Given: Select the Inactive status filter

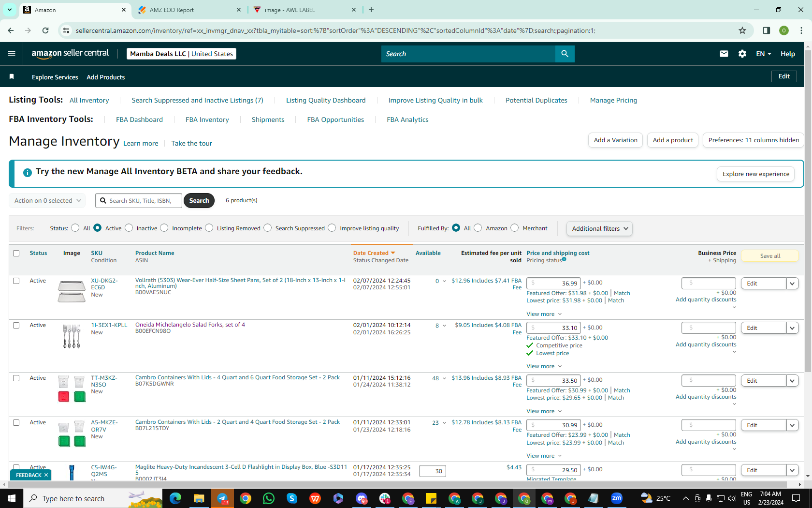Looking at the screenshot, I should [x=129, y=228].
